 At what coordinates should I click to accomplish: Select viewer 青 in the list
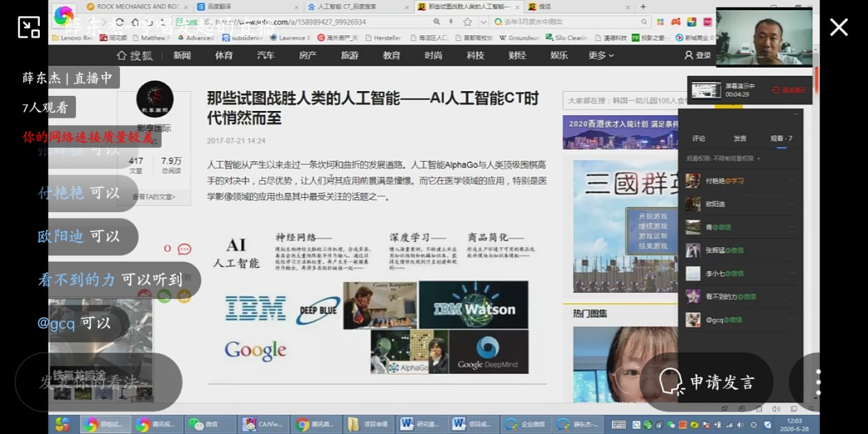click(x=741, y=227)
